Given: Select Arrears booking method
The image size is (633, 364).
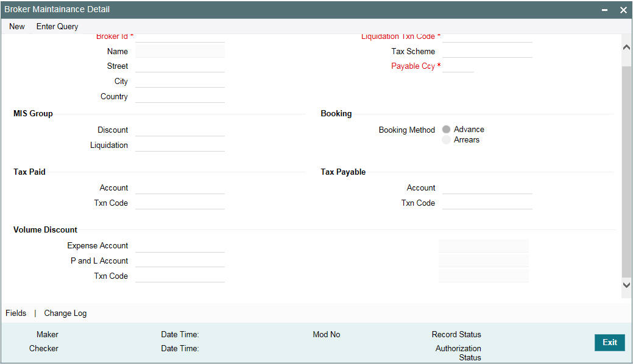Looking at the screenshot, I should [x=446, y=139].
